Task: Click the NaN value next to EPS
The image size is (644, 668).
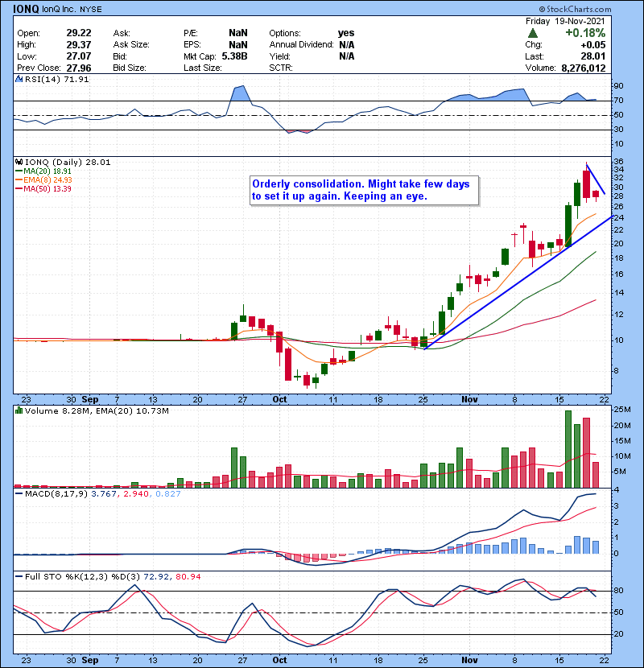Action: [x=237, y=45]
